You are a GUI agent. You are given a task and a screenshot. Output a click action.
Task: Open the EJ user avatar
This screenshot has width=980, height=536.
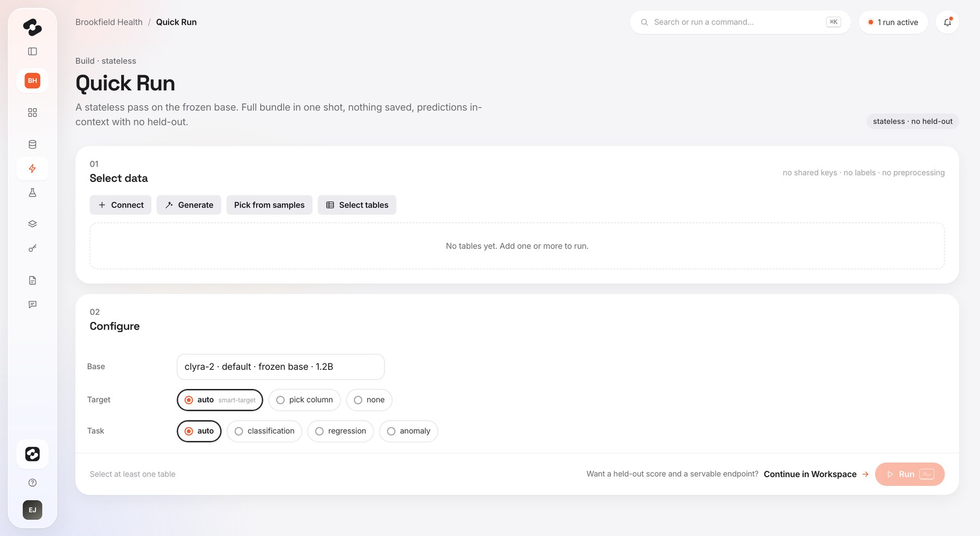click(32, 510)
